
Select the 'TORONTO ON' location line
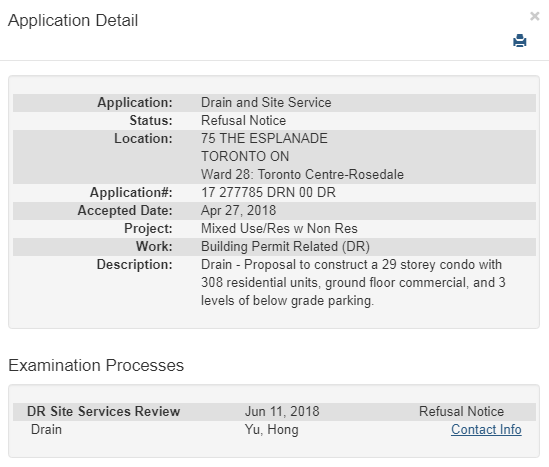pyautogui.click(x=245, y=156)
